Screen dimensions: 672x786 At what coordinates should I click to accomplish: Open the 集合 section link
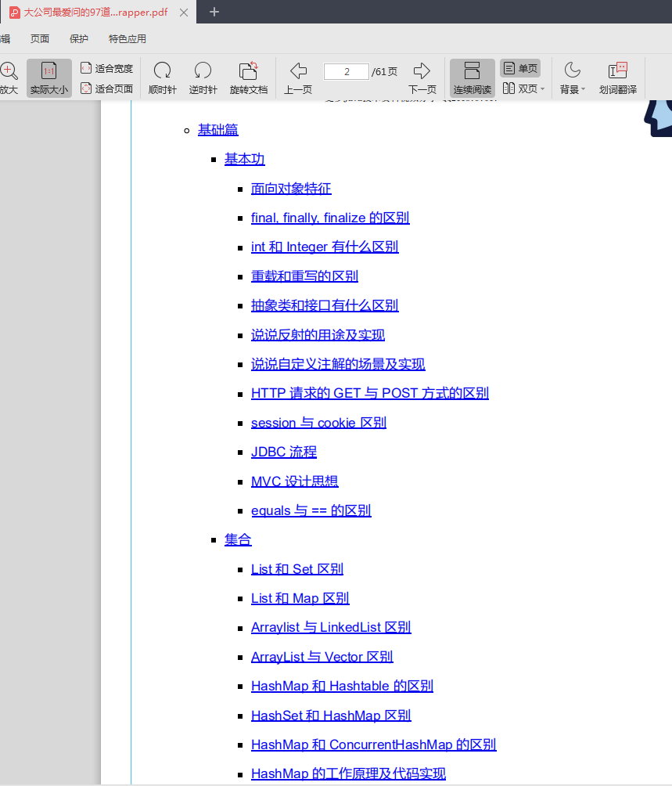(238, 539)
